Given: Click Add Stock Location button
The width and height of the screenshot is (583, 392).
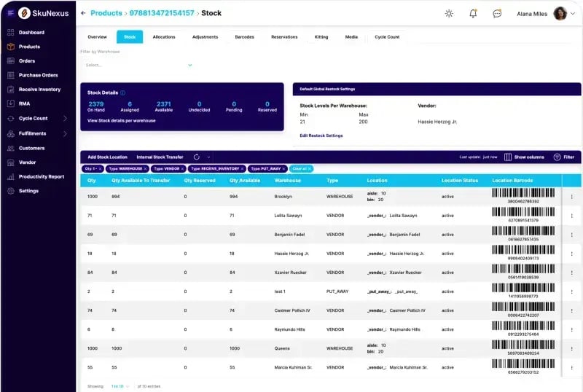Looking at the screenshot, I should tap(107, 157).
